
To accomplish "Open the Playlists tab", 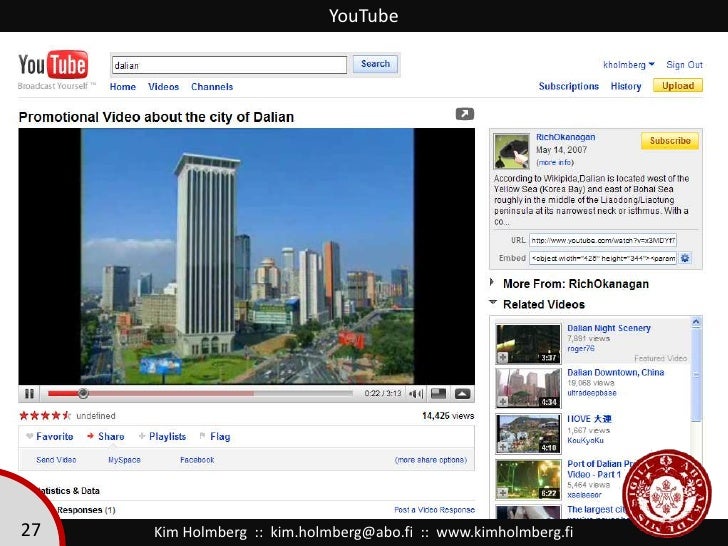I will point(162,436).
